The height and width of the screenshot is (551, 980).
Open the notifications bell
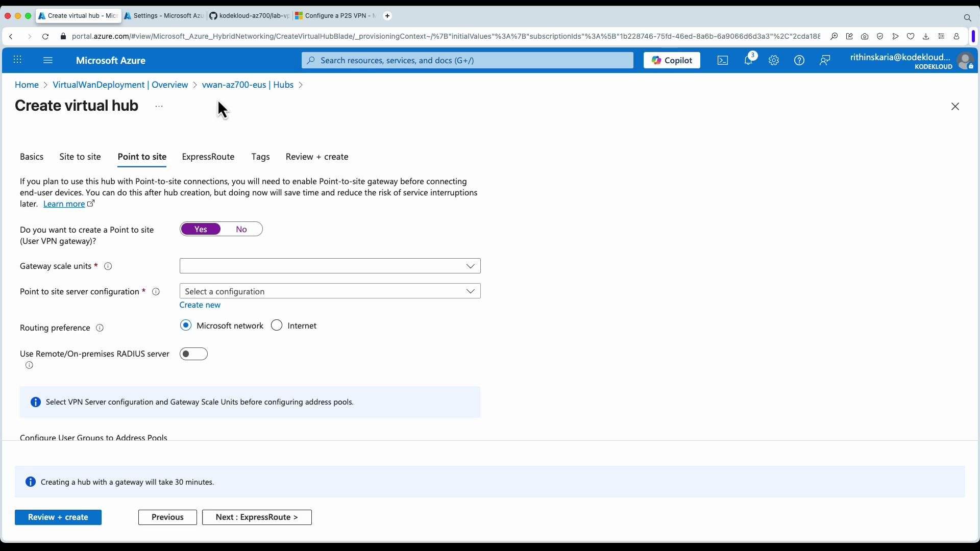(748, 60)
